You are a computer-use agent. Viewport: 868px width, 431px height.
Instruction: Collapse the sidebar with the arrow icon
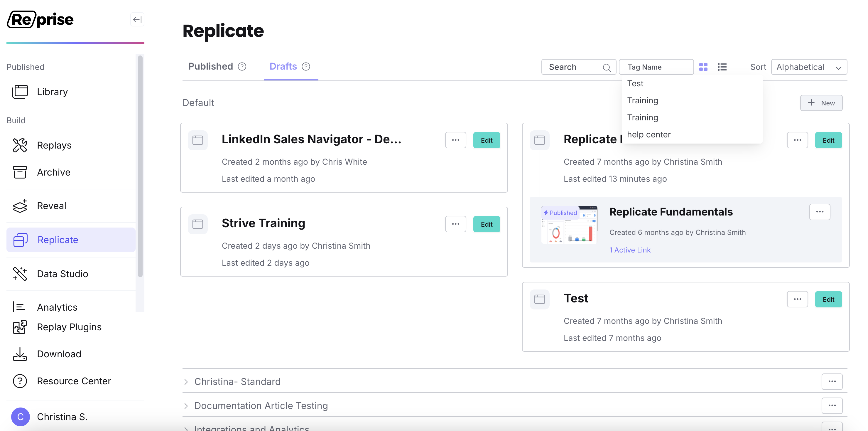[x=137, y=20]
